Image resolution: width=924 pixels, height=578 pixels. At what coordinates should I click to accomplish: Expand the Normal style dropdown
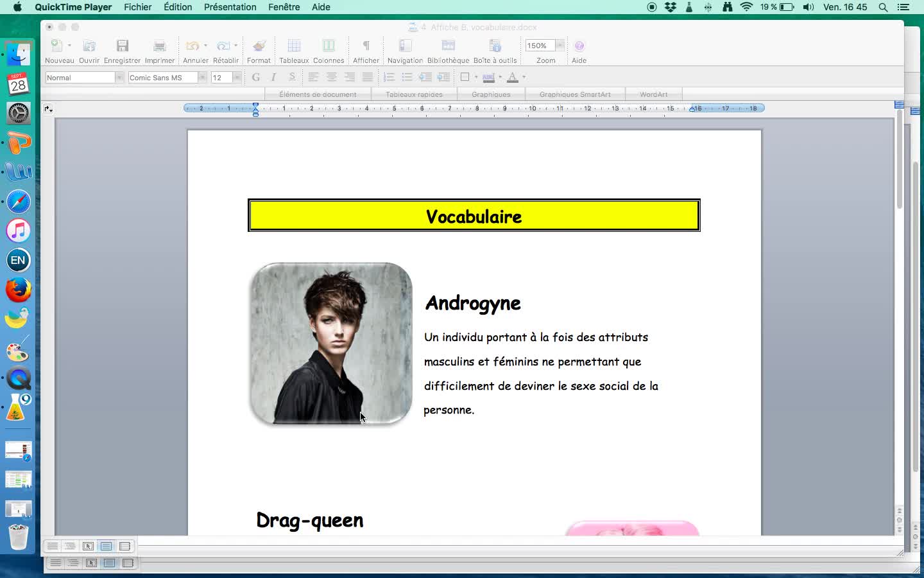pyautogui.click(x=119, y=78)
